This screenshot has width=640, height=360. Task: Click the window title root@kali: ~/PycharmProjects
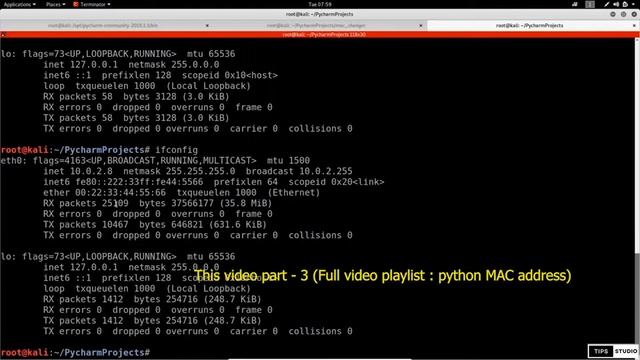click(320, 14)
